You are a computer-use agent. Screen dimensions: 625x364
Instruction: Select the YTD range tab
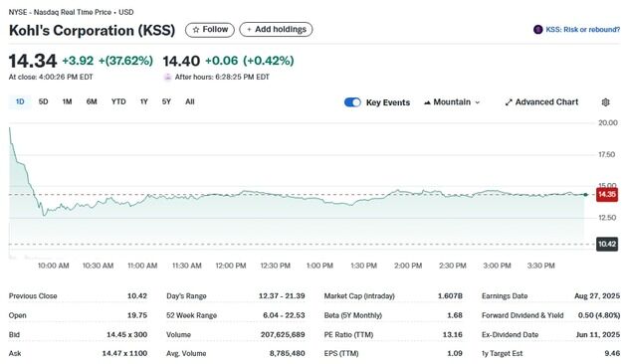[118, 102]
